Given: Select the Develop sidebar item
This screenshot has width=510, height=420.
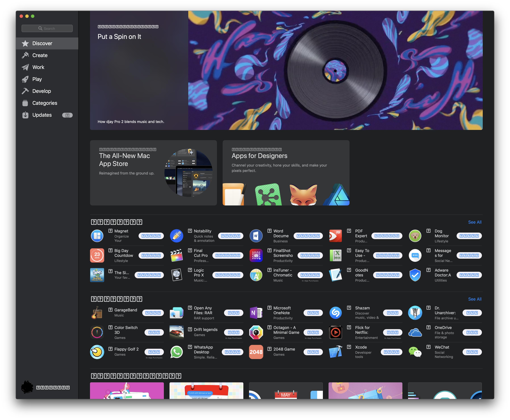Looking at the screenshot, I should [47, 91].
